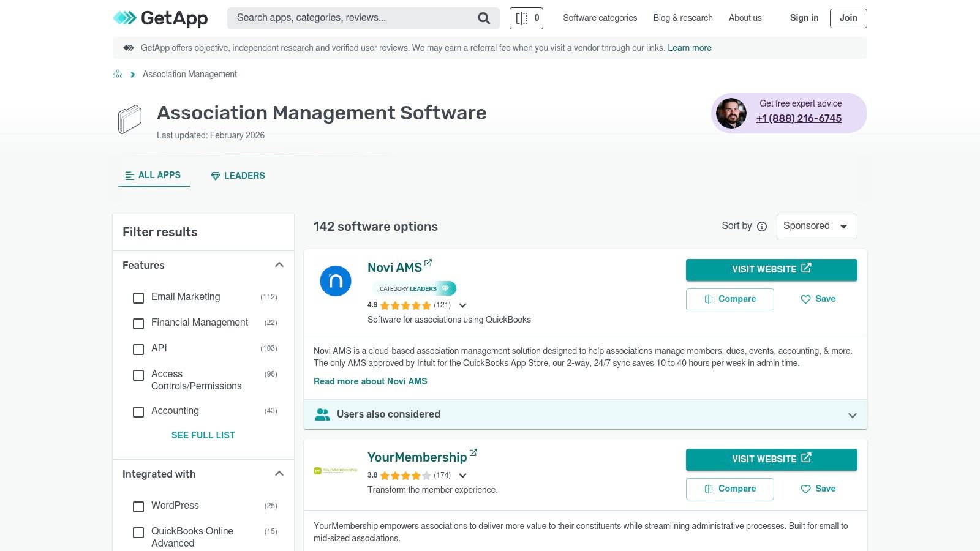Switch to the LEADERS tab

[238, 176]
